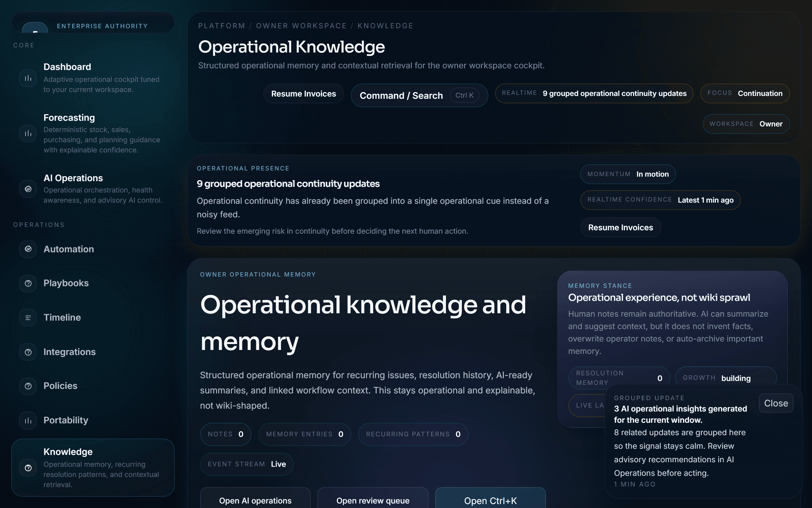
Task: Open Portability page
Action: 93,420
